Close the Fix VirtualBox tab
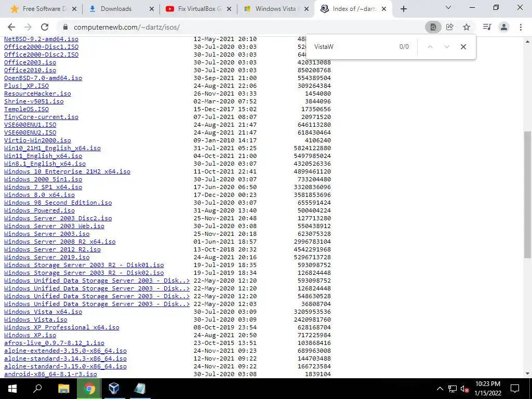The width and height of the screenshot is (532, 399). [x=229, y=9]
